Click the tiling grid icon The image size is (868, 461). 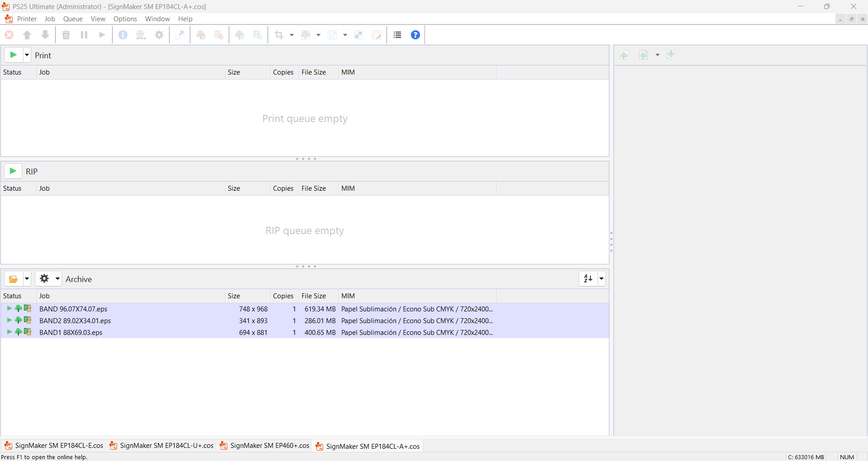[x=332, y=35]
